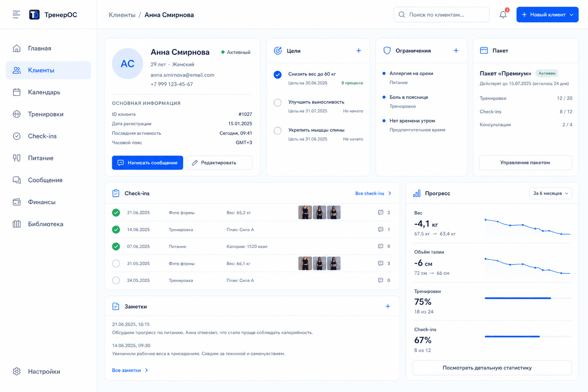Open Клиенты in the sidebar
This screenshot has width=588, height=392.
48,70
